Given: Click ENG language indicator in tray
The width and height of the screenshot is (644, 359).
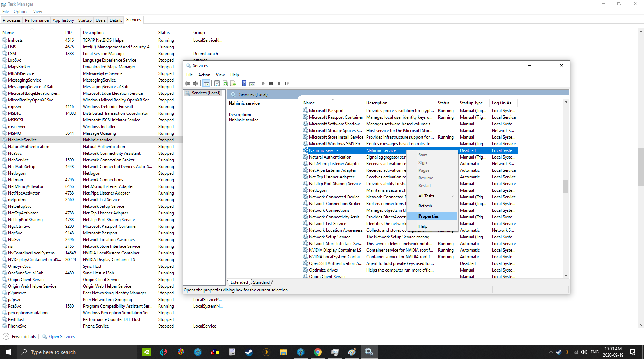Looking at the screenshot, I should 594,352.
